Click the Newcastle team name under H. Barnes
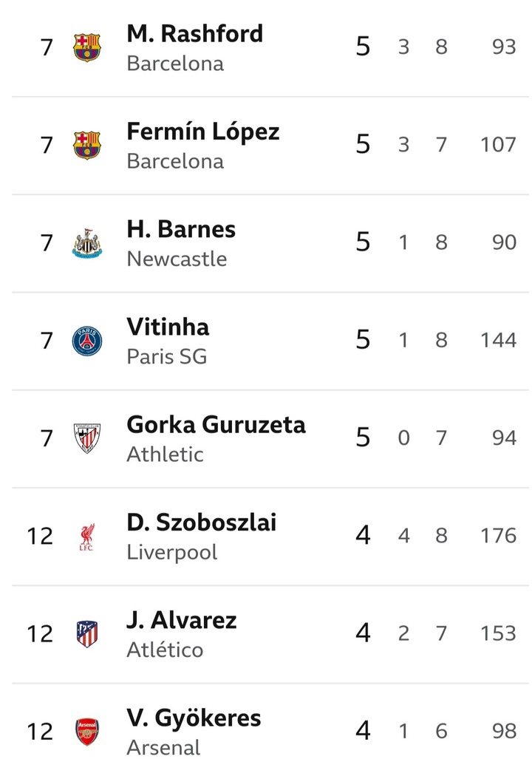The width and height of the screenshot is (532, 776). coord(177,259)
